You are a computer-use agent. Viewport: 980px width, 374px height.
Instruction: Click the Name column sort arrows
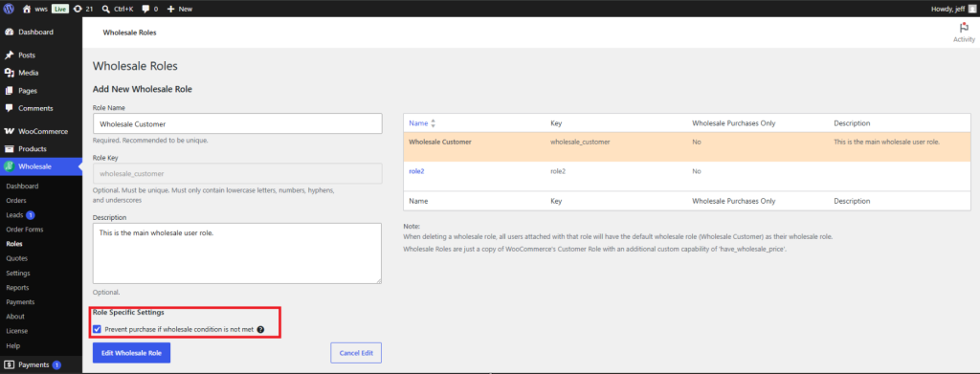click(434, 123)
